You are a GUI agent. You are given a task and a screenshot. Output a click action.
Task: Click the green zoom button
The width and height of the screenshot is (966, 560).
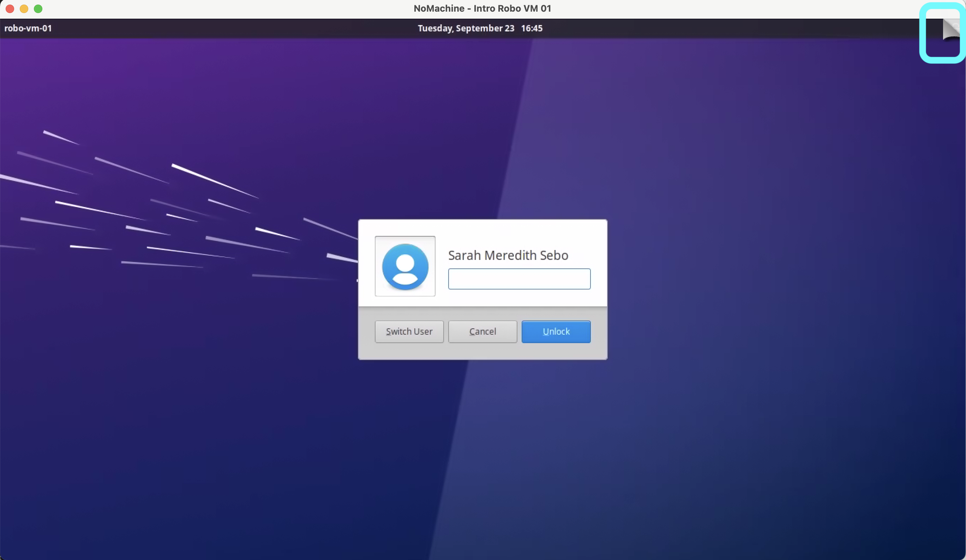coord(38,8)
